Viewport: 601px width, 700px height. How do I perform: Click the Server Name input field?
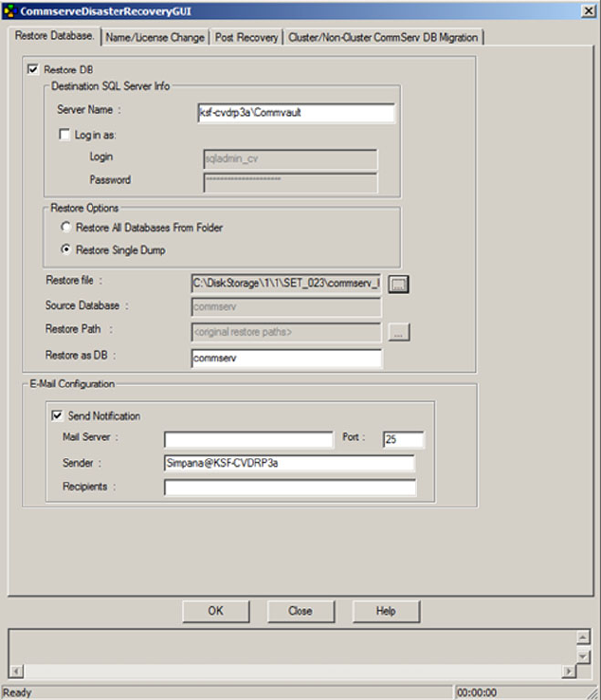pos(297,113)
